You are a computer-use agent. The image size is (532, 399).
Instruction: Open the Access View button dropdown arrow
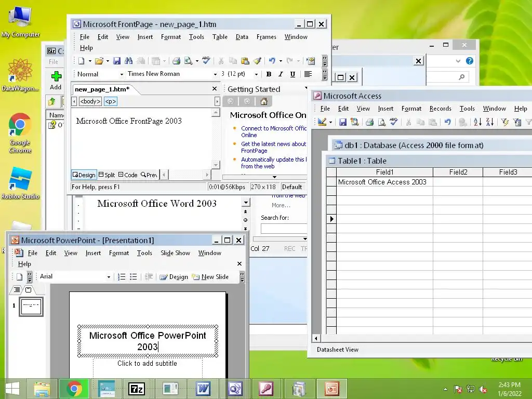click(x=330, y=122)
